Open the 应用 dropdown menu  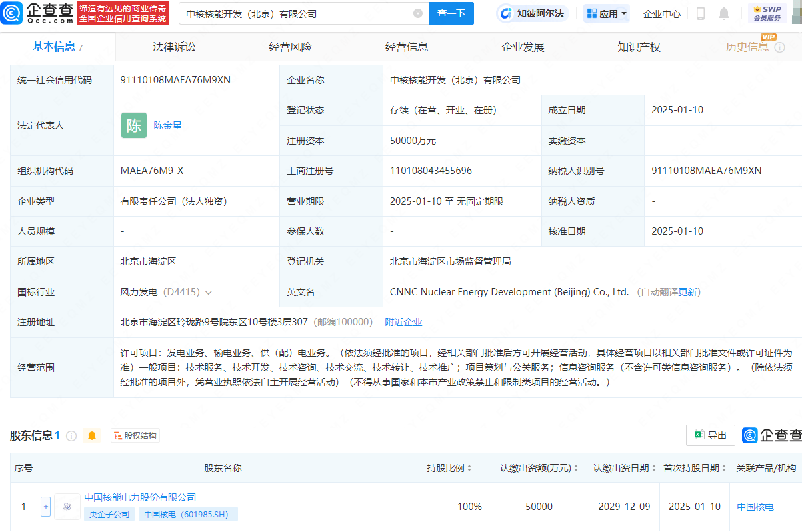tap(607, 13)
